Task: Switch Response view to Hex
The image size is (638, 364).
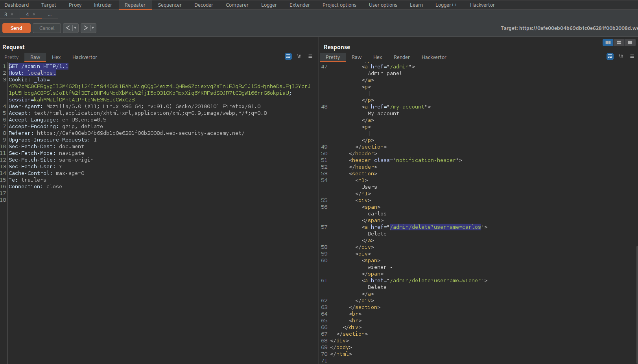Action: [378, 57]
